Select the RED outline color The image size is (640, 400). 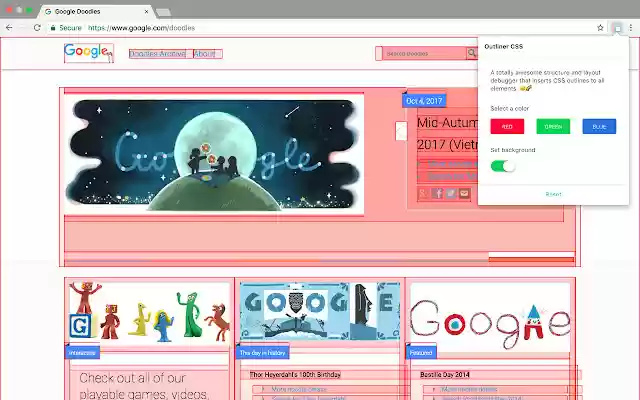507,127
